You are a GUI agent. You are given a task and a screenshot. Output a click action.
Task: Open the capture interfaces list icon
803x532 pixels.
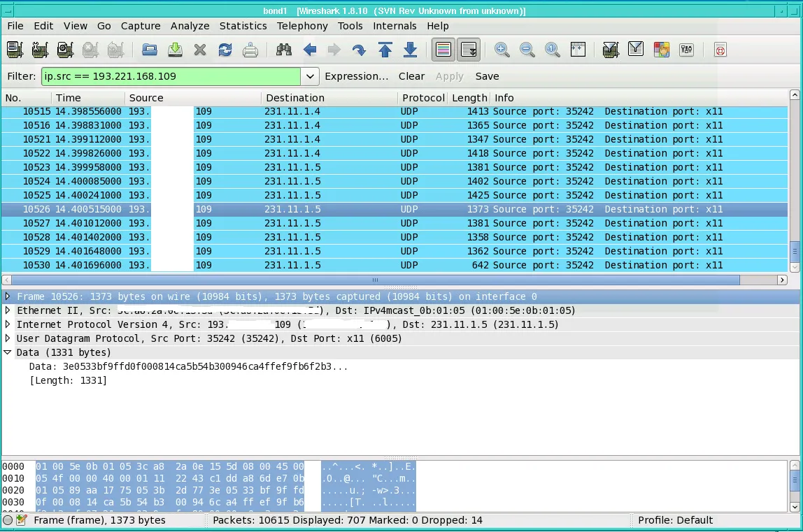pyautogui.click(x=15, y=50)
